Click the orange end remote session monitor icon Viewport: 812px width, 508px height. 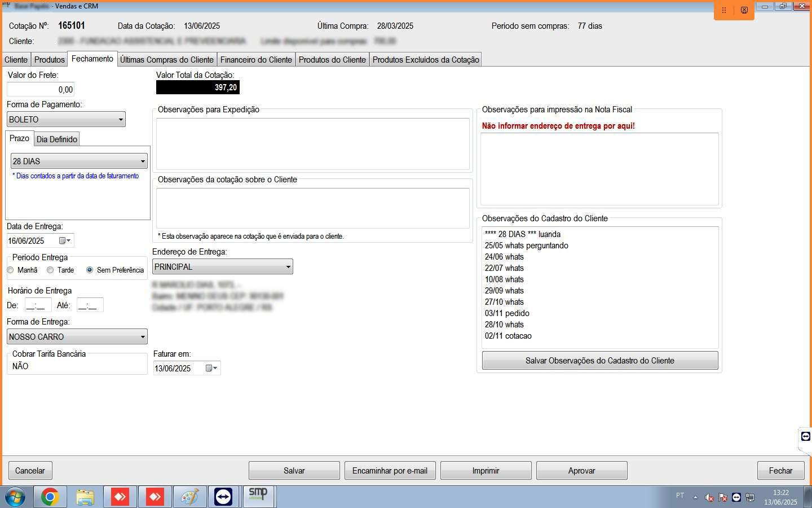point(744,10)
